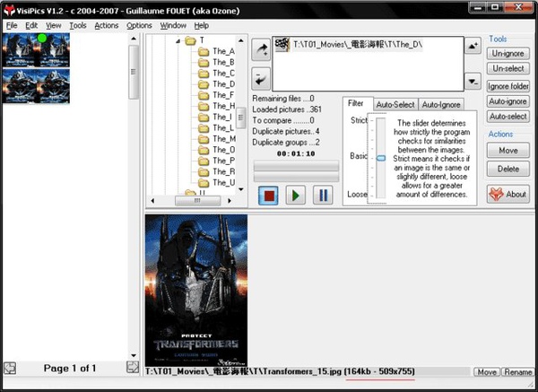Switch to the Auto-Ignore tab
Image resolution: width=538 pixels, height=392 pixels.
[441, 105]
